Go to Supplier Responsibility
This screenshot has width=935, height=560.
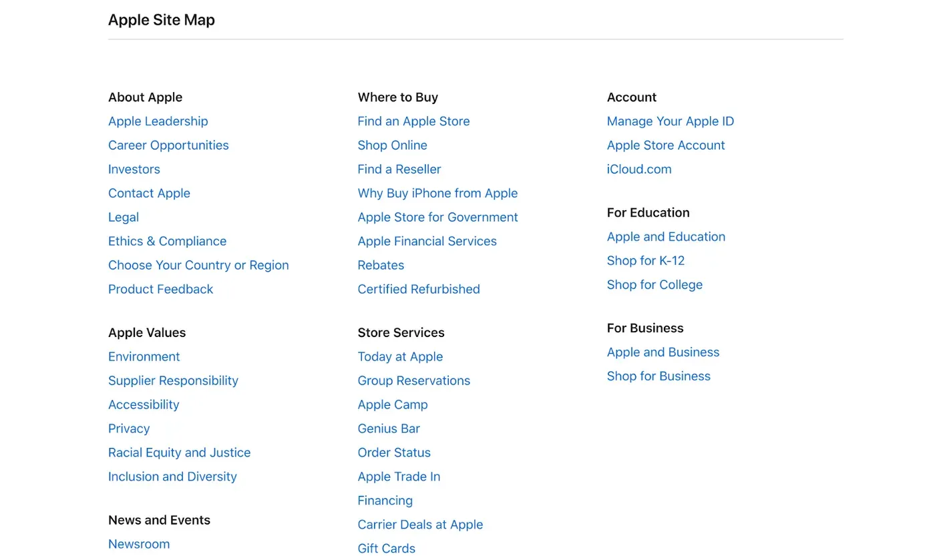point(173,380)
